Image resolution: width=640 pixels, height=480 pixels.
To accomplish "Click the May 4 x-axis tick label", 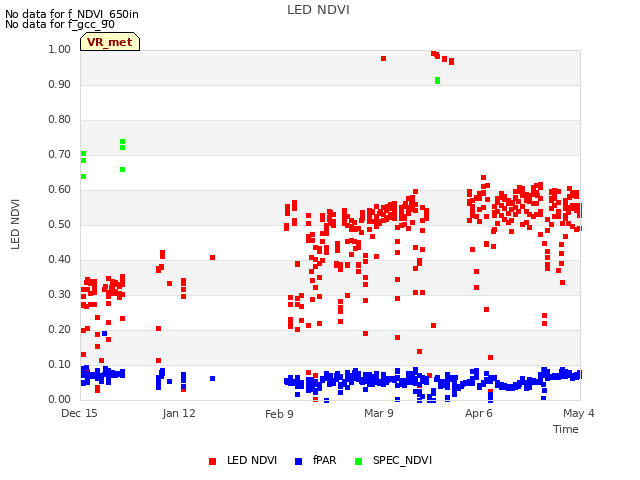I will 579,413.
